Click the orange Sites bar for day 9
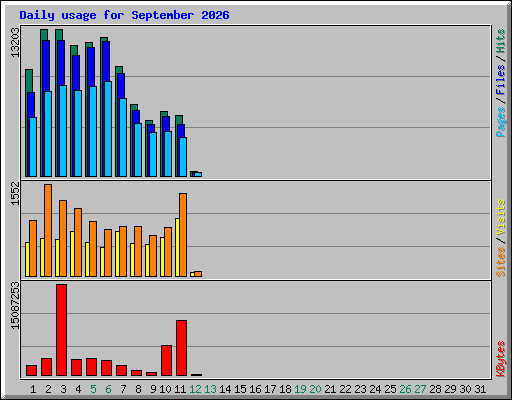Image resolution: width=512 pixels, height=400 pixels. [x=153, y=256]
